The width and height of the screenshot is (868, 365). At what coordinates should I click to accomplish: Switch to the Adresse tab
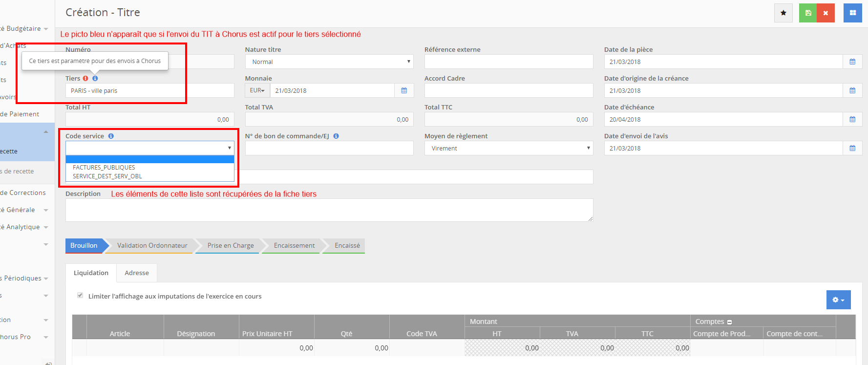pos(137,273)
